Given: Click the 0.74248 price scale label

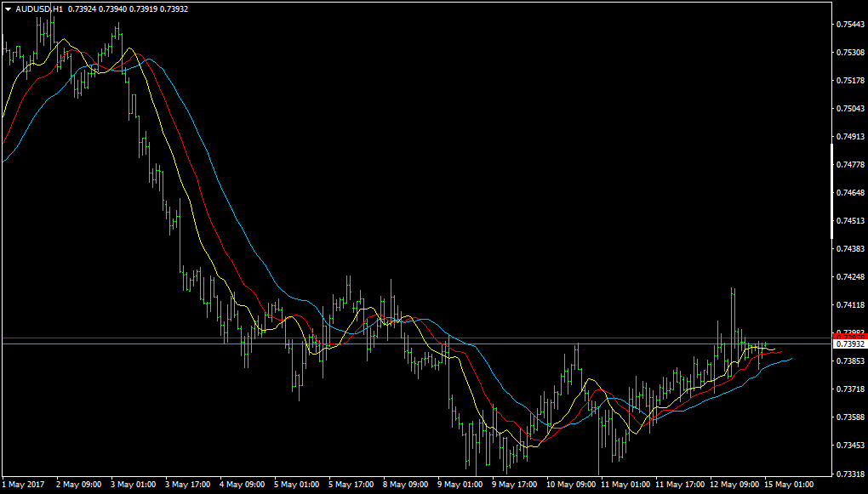Looking at the screenshot, I should click(x=850, y=276).
